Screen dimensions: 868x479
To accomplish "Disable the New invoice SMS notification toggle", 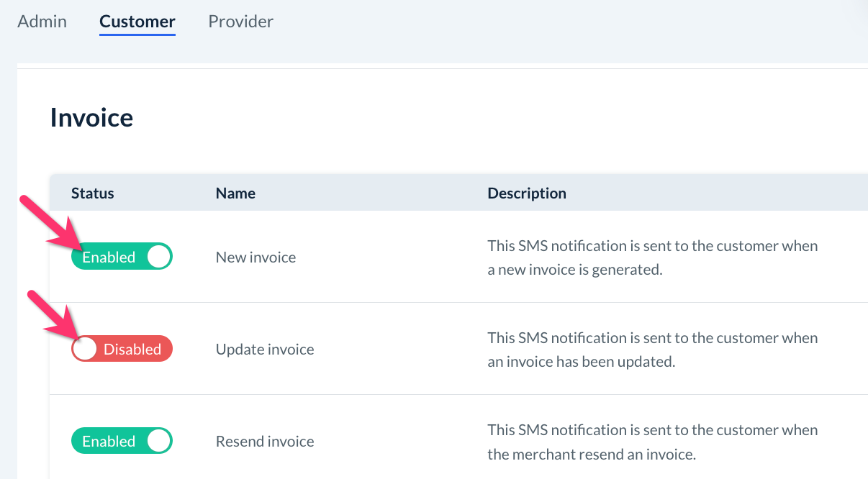I will 122,257.
